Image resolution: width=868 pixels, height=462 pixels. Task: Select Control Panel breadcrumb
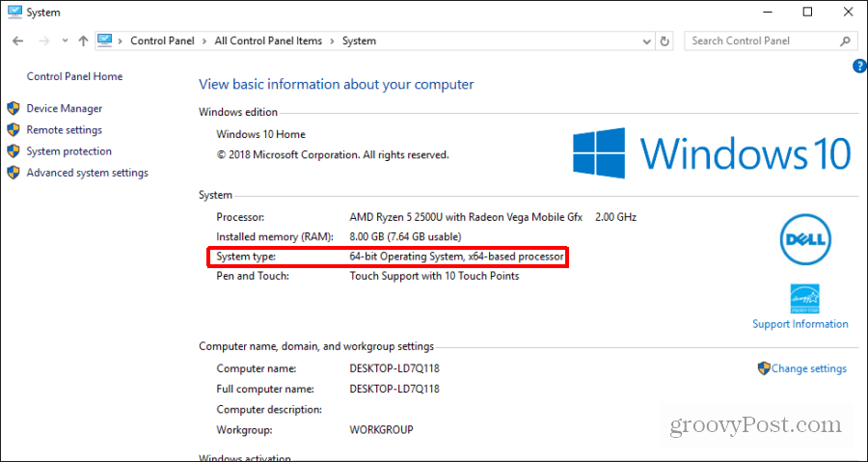point(162,41)
